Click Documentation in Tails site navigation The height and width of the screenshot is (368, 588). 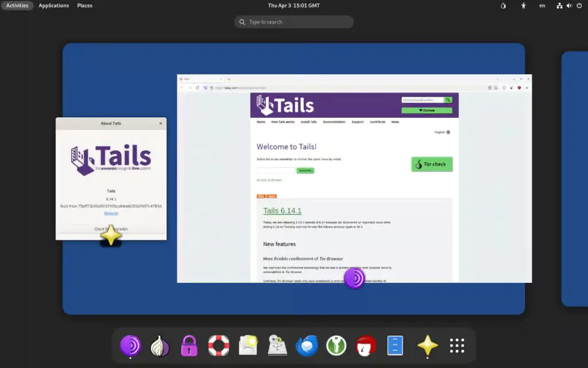pos(334,122)
